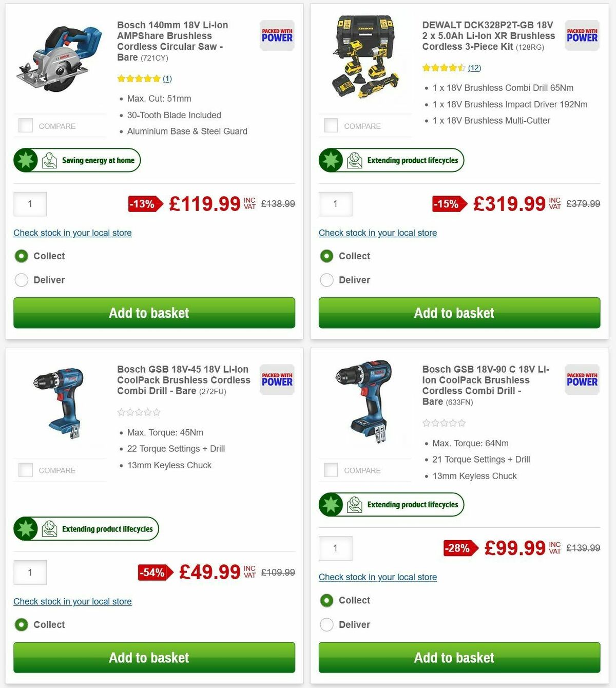Click the quantity field for GSB 18V-90
The width and height of the screenshot is (616, 688).
pyautogui.click(x=335, y=548)
